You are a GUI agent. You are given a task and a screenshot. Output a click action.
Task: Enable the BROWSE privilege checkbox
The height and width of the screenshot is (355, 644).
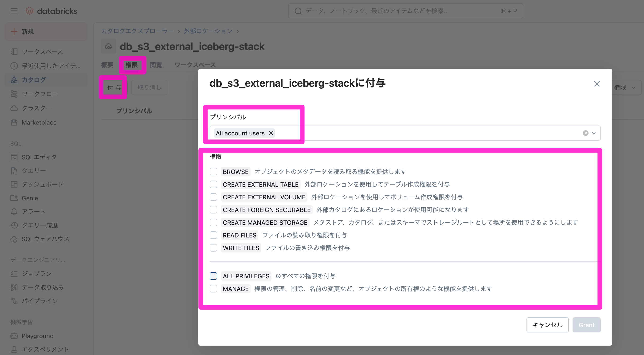pyautogui.click(x=213, y=172)
